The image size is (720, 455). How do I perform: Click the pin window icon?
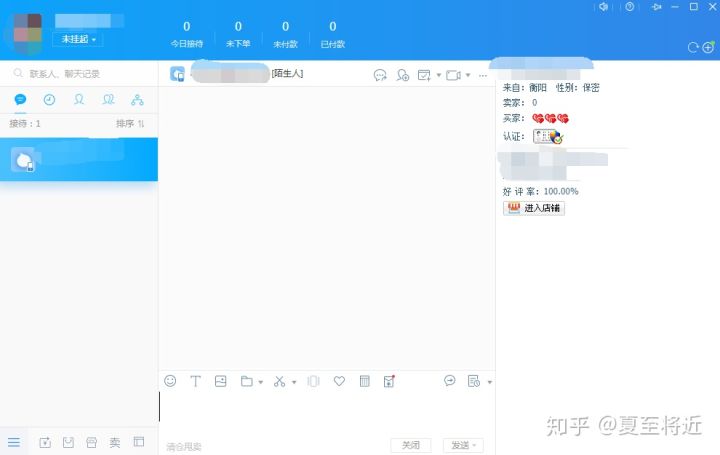pyautogui.click(x=657, y=7)
